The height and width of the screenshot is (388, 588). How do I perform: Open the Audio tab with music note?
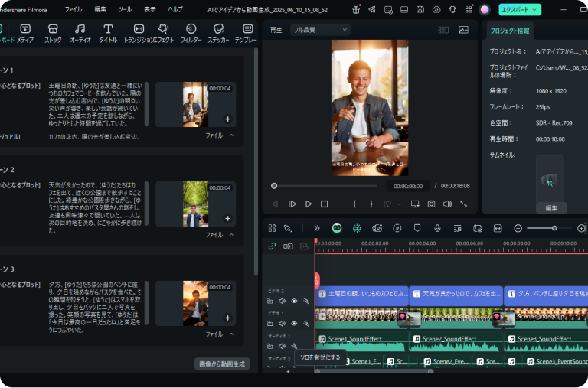tap(80, 33)
